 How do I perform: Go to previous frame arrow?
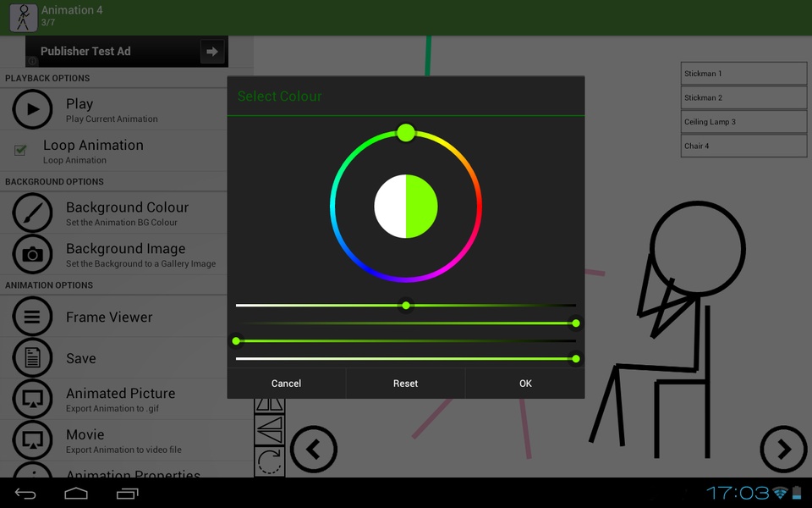(313, 449)
